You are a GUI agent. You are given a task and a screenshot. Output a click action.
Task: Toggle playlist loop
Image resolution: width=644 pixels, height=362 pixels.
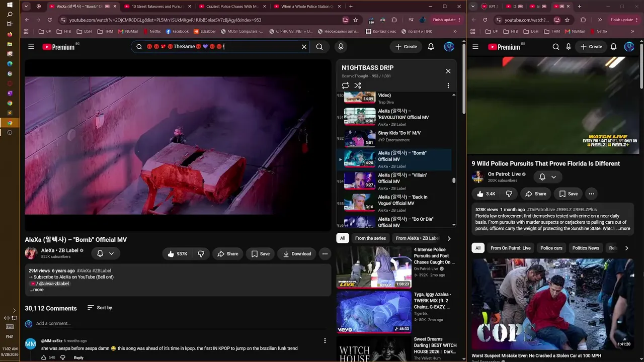[345, 85]
